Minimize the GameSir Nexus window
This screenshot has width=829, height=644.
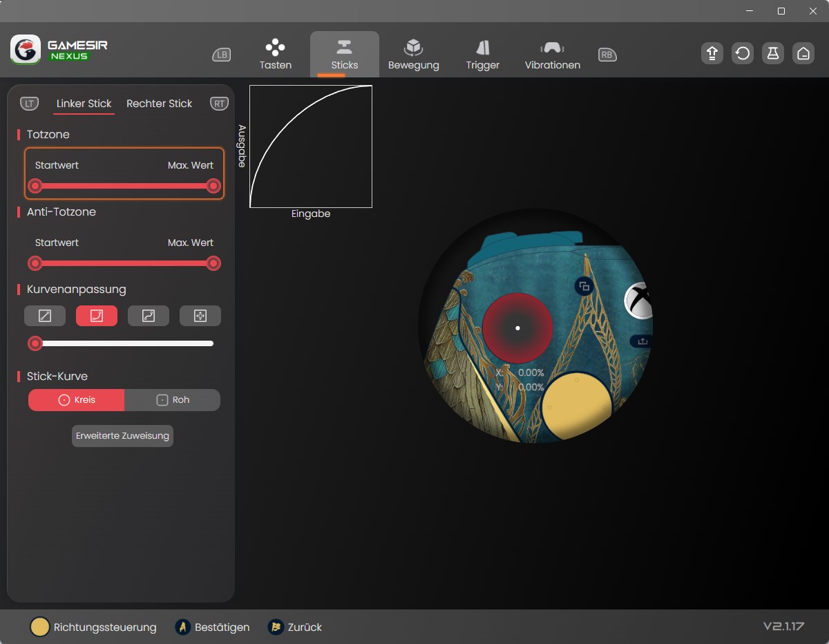coord(750,11)
